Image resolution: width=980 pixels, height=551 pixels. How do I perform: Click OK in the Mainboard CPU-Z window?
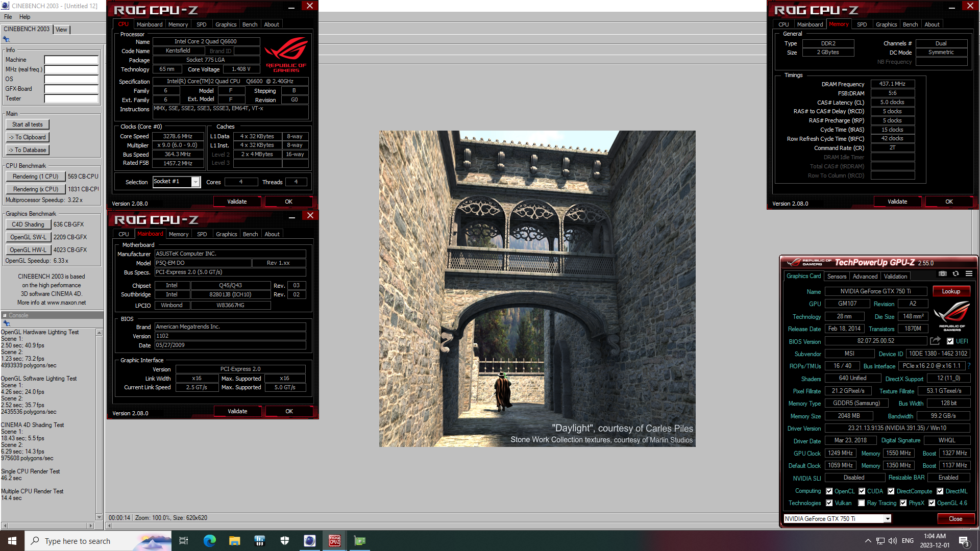[x=289, y=411]
